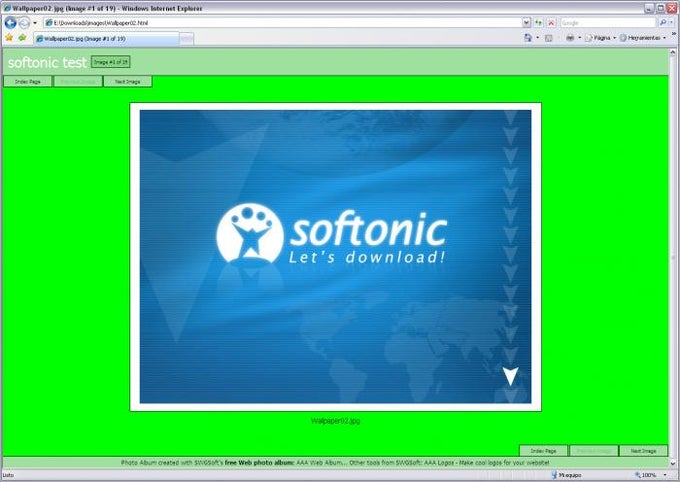Expand the address bar history dropdown

(526, 23)
